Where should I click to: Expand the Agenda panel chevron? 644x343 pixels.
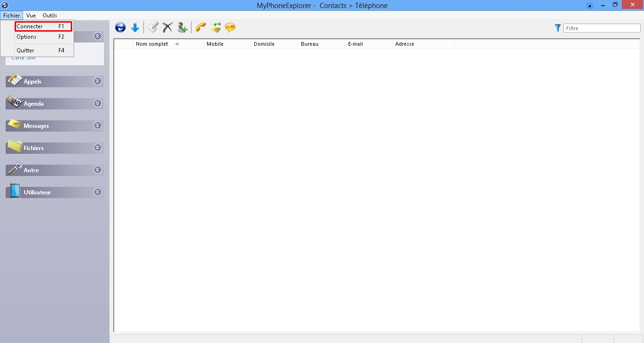(x=98, y=103)
